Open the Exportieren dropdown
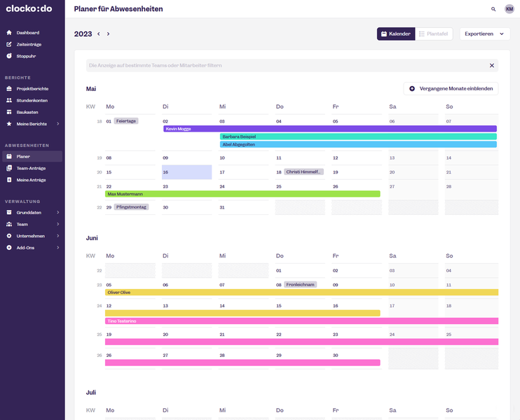 point(484,34)
